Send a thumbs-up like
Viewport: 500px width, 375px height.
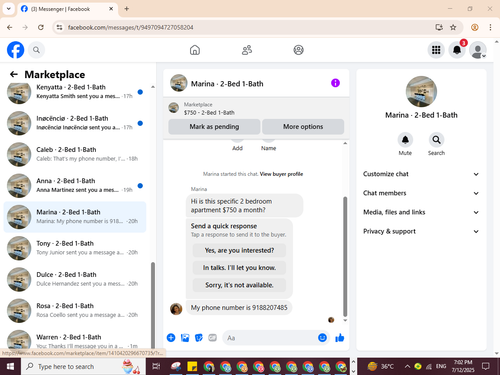[x=340, y=338]
